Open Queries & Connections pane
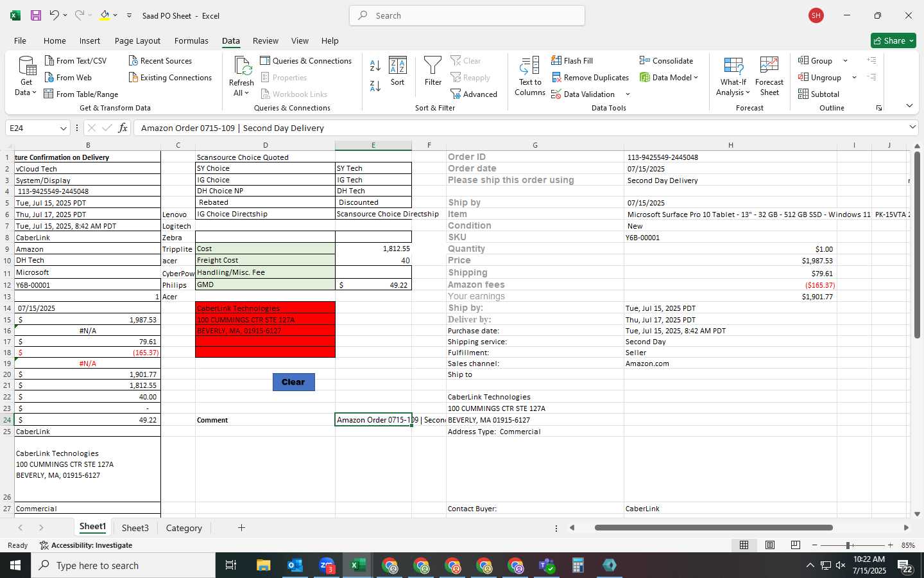This screenshot has width=924, height=578. pos(306,60)
